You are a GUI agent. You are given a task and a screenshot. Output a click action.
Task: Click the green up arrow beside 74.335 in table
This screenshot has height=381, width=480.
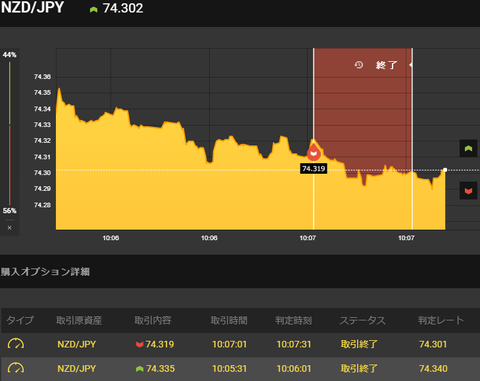coord(140,369)
